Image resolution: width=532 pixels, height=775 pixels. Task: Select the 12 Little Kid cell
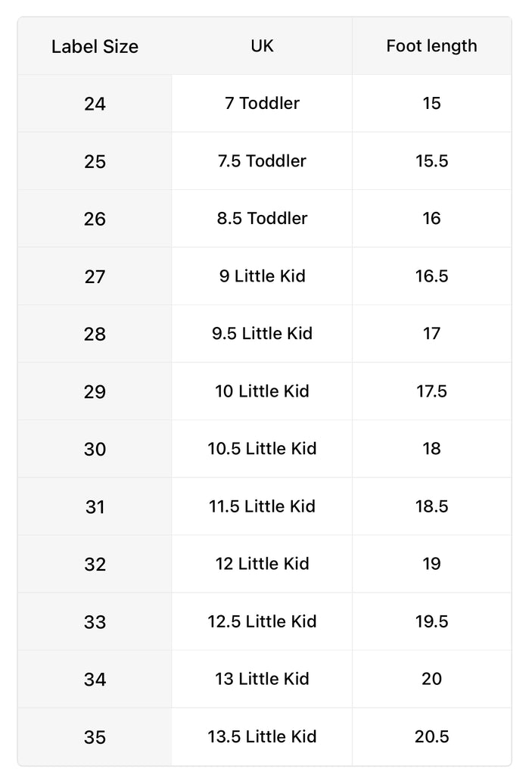pos(262,564)
